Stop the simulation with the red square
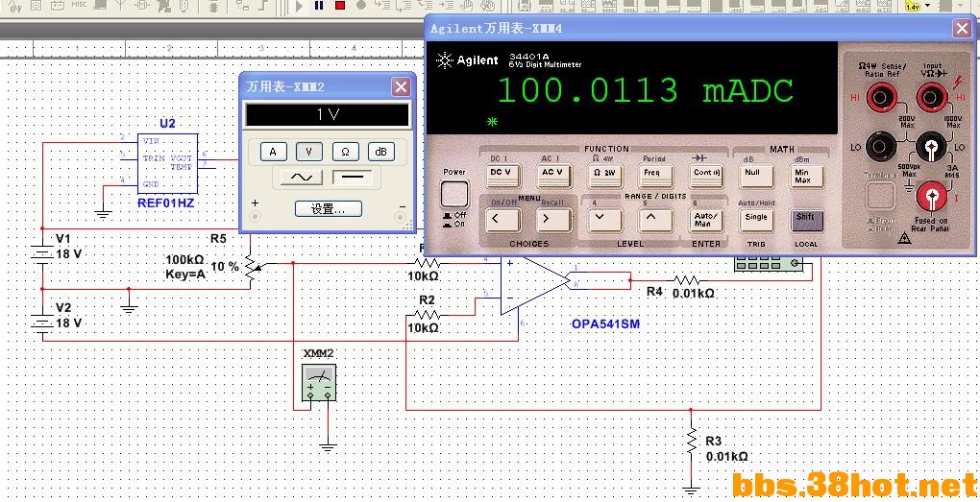980x502 pixels. tap(340, 6)
